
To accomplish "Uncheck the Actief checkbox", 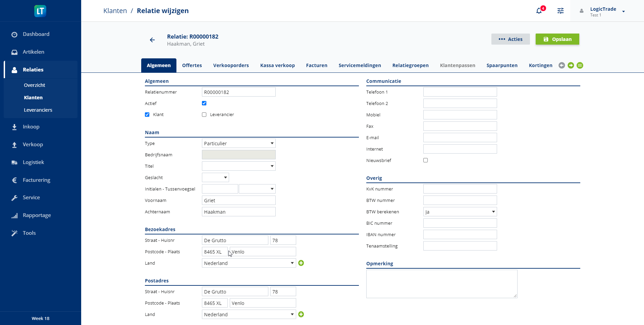I will pyautogui.click(x=204, y=103).
